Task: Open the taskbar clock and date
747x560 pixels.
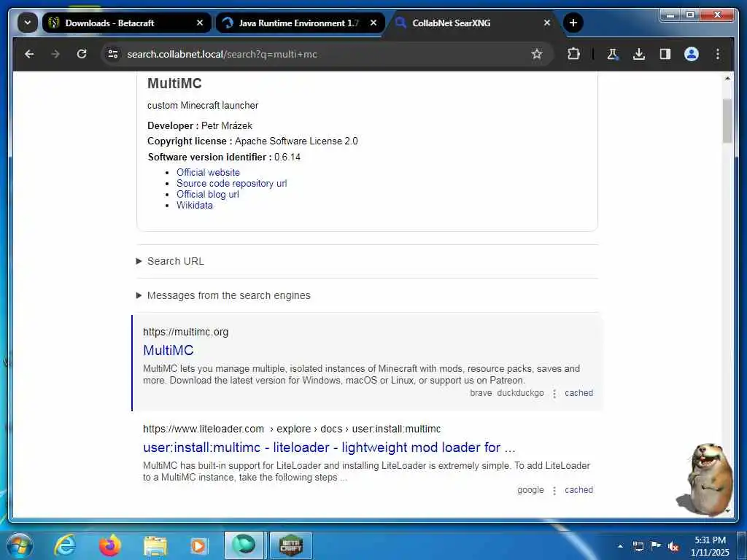Action: (710, 546)
